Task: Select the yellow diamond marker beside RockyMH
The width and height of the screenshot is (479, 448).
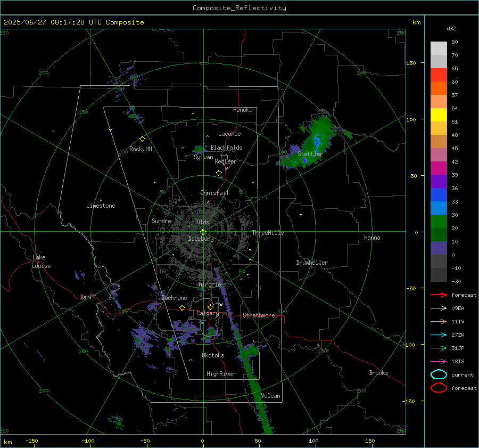Action: 142,139
